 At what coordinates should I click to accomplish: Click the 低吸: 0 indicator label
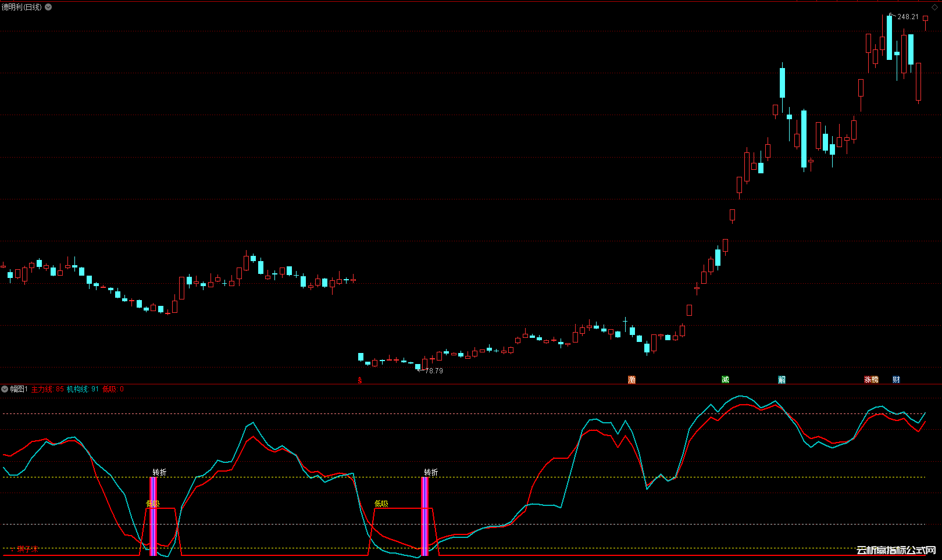[113, 389]
